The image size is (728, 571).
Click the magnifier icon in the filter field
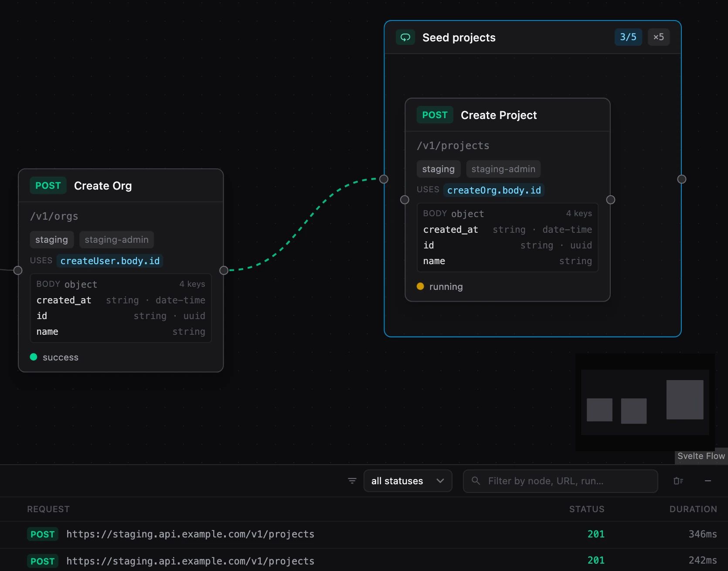click(x=476, y=481)
